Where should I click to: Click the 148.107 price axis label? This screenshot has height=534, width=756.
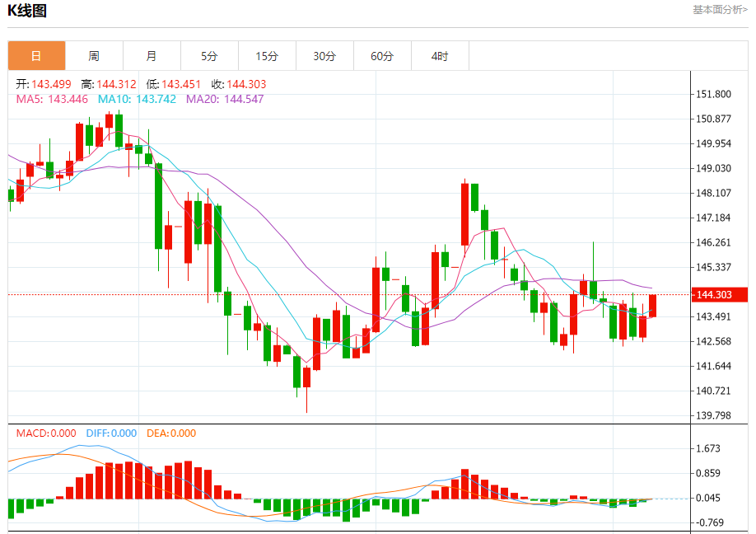coord(713,193)
